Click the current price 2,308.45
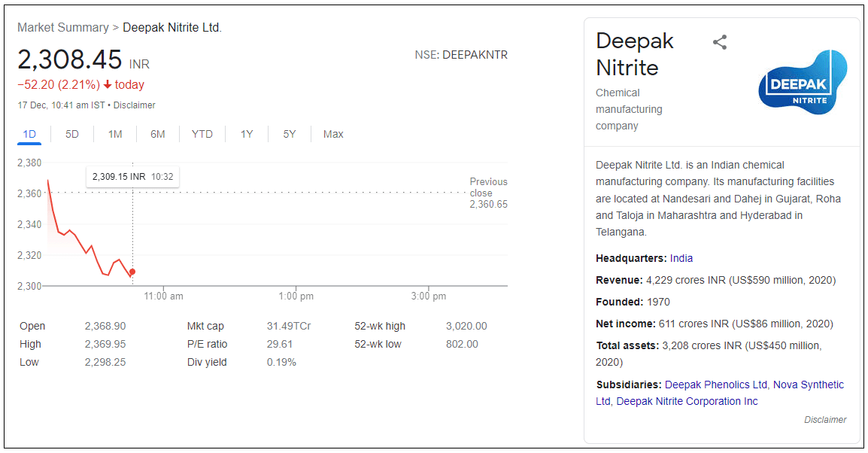This screenshot has height=453, width=868. point(70,59)
